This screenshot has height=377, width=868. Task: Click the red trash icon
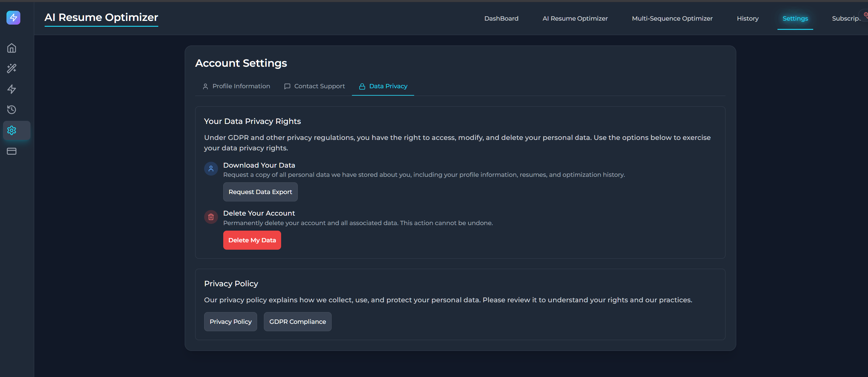211,217
